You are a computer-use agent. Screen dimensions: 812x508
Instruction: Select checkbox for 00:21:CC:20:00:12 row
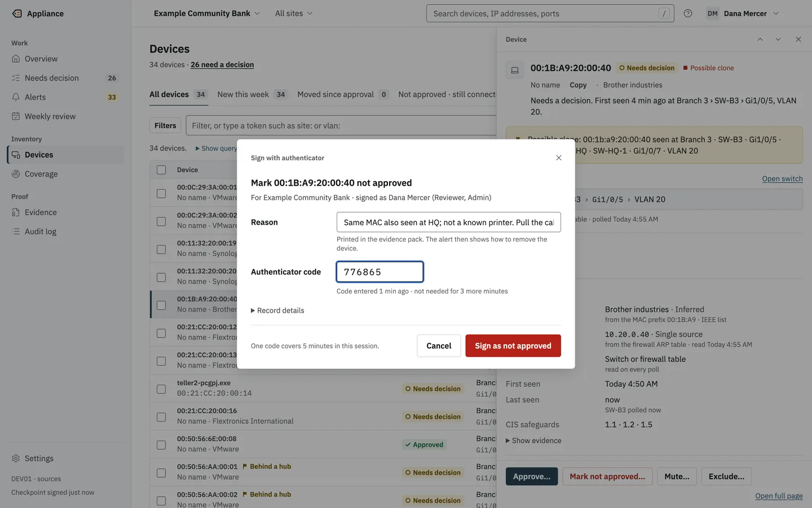coord(161,333)
